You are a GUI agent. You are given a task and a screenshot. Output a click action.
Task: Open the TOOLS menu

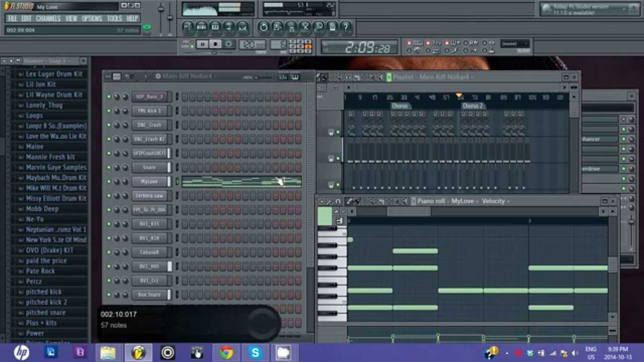coord(114,19)
